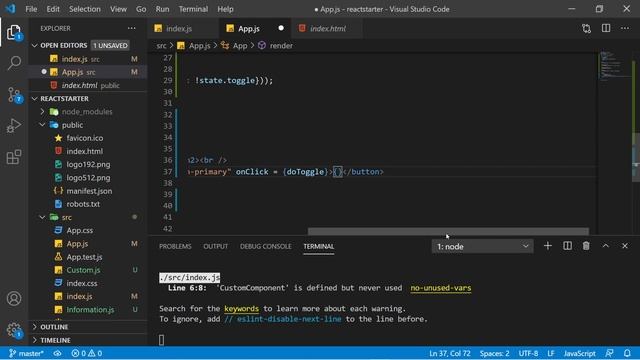Open the Selection menu
Image resolution: width=640 pixels, height=360 pixels.
84,9
